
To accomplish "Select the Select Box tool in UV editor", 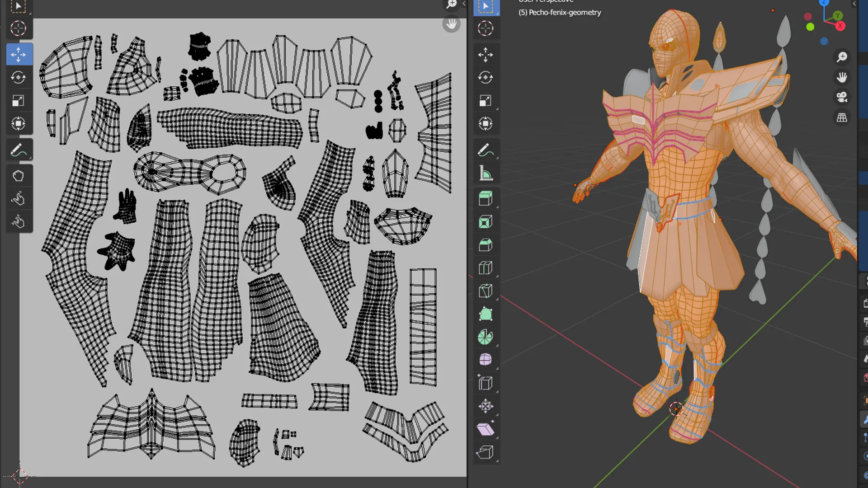I will [18, 6].
